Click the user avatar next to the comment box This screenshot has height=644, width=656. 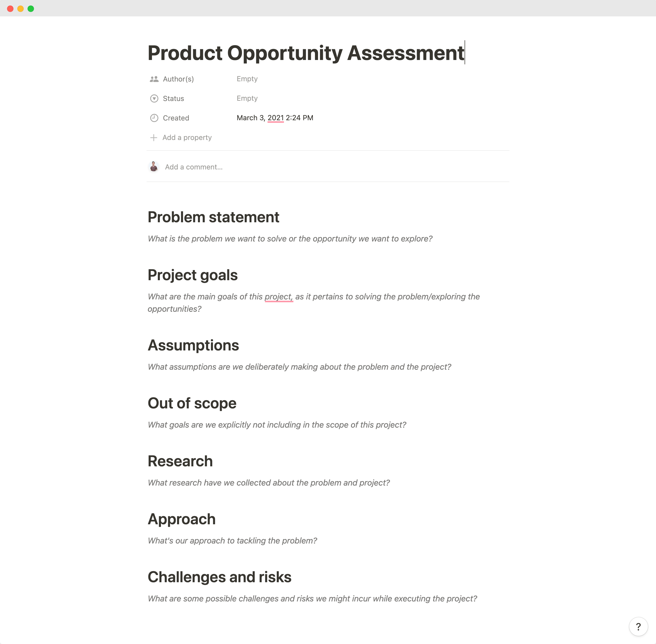(154, 166)
